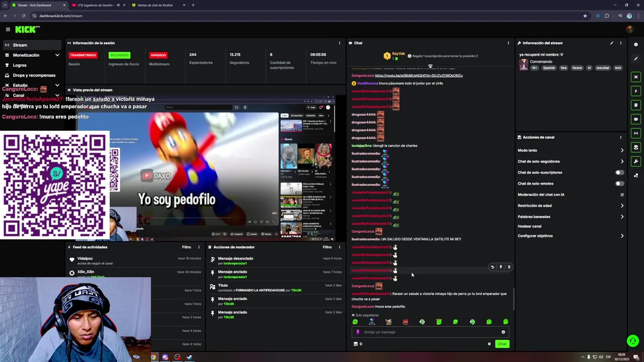Open Drops y recompensas in sidebar
Viewport: 644px width, 362px height.
(x=31, y=75)
